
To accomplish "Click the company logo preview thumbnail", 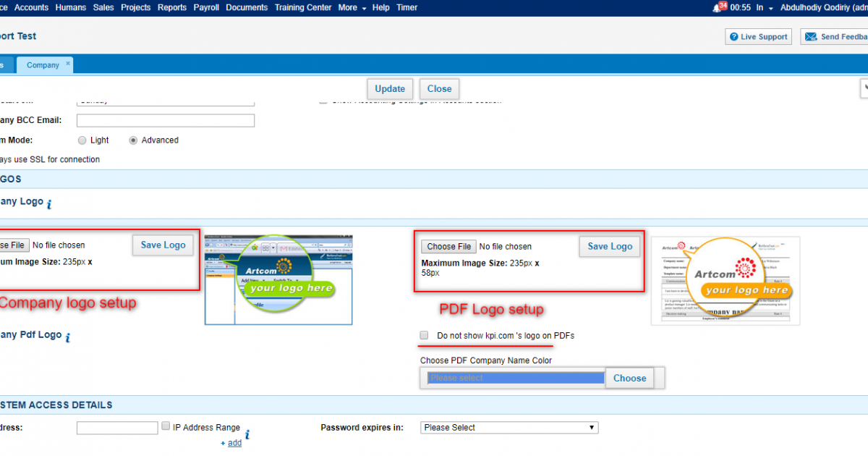I will [278, 279].
